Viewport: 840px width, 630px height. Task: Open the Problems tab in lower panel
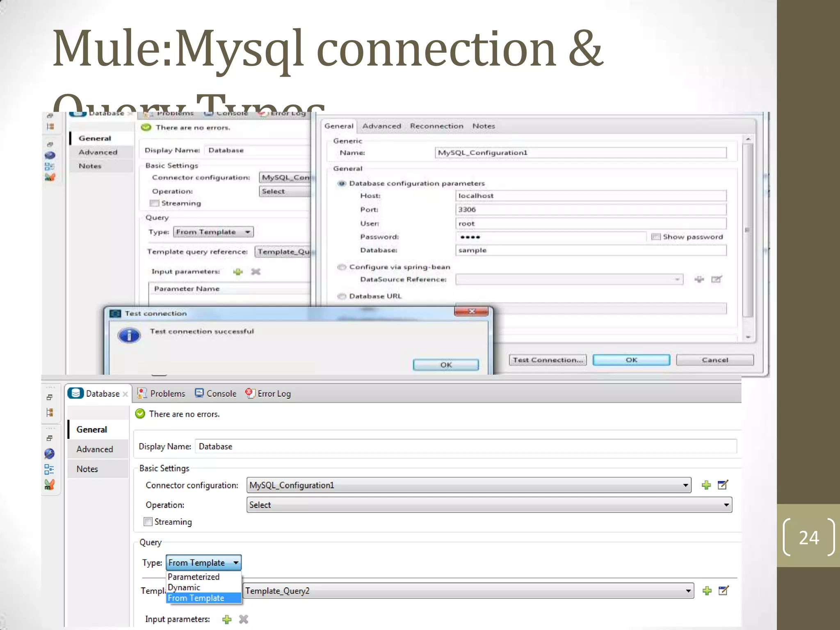point(167,393)
